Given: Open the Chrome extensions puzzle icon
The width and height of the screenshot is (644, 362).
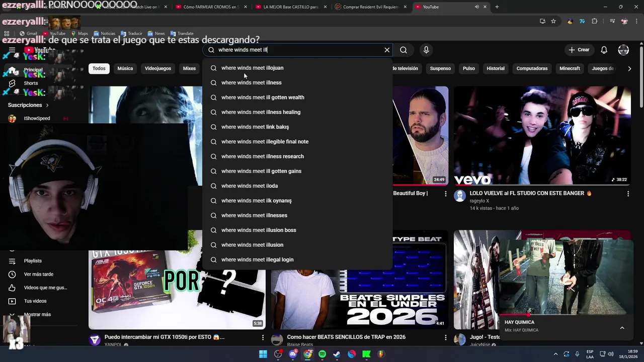Looking at the screenshot, I should pos(595,21).
